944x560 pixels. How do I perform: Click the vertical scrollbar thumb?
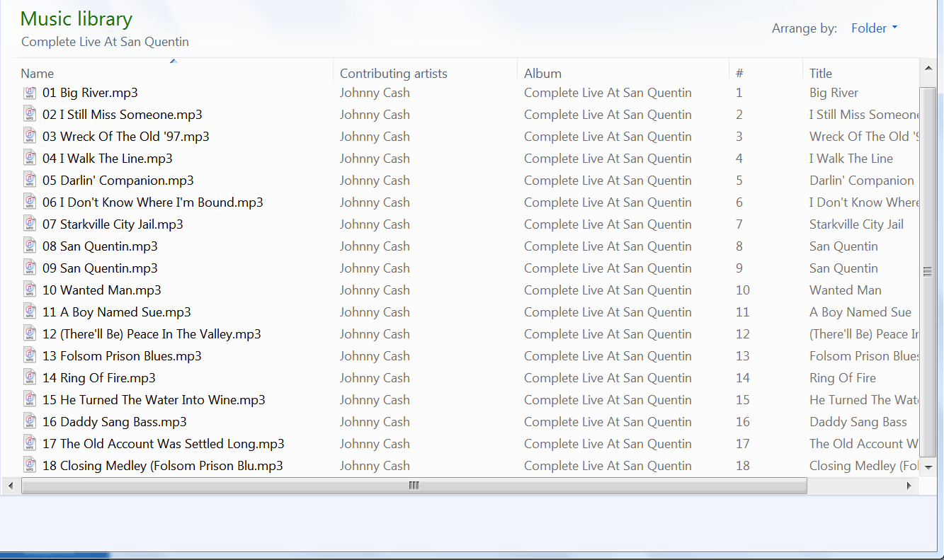928,272
